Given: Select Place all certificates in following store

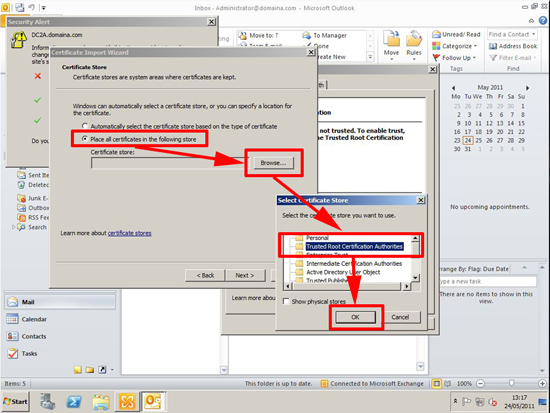Looking at the screenshot, I should pyautogui.click(x=140, y=139).
